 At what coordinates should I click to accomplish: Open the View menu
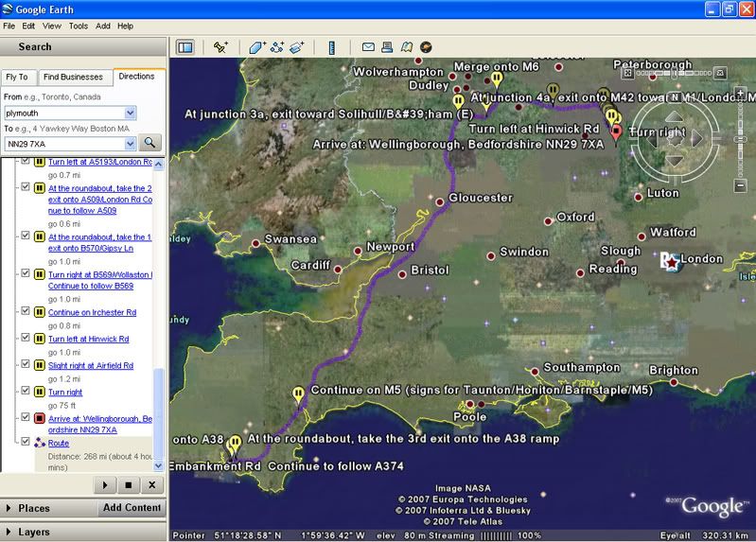[52, 26]
